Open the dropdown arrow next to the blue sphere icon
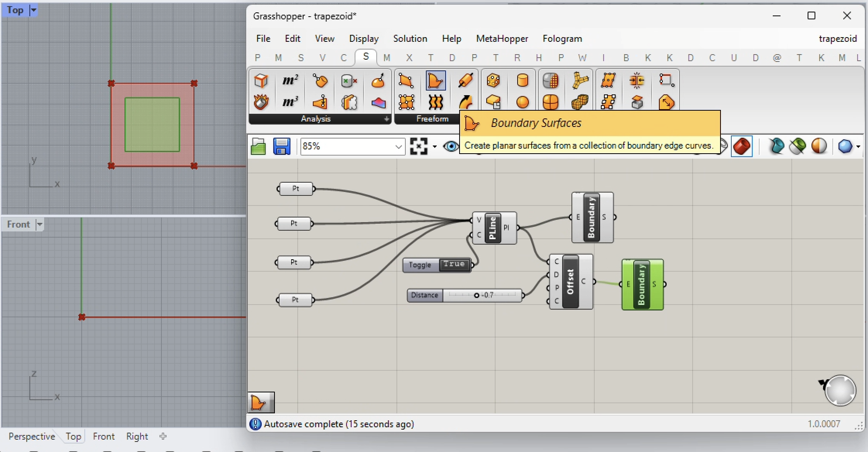This screenshot has height=452, width=868. coord(858,147)
